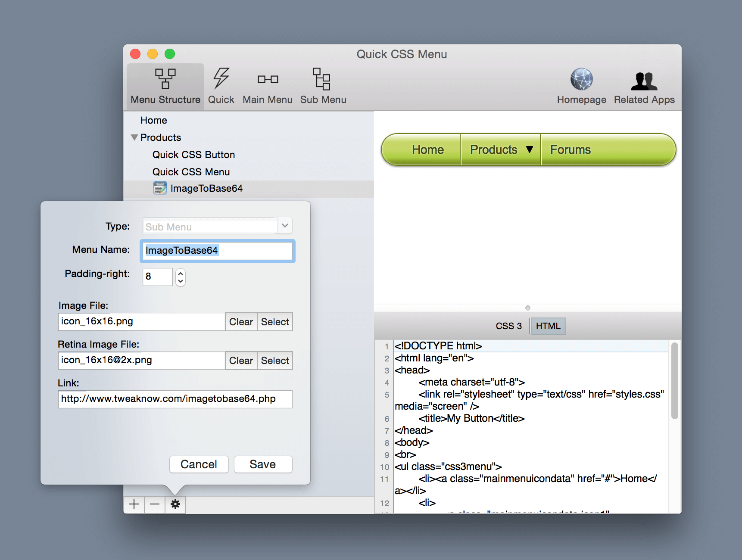This screenshot has width=742, height=560.
Task: Adjust the Padding-right stepper
Action: pyautogui.click(x=181, y=277)
